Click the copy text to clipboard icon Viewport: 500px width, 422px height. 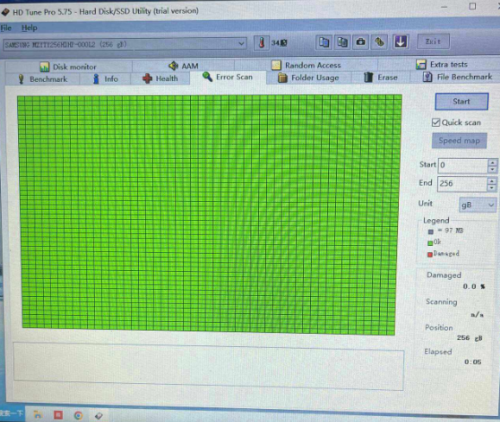[324, 42]
